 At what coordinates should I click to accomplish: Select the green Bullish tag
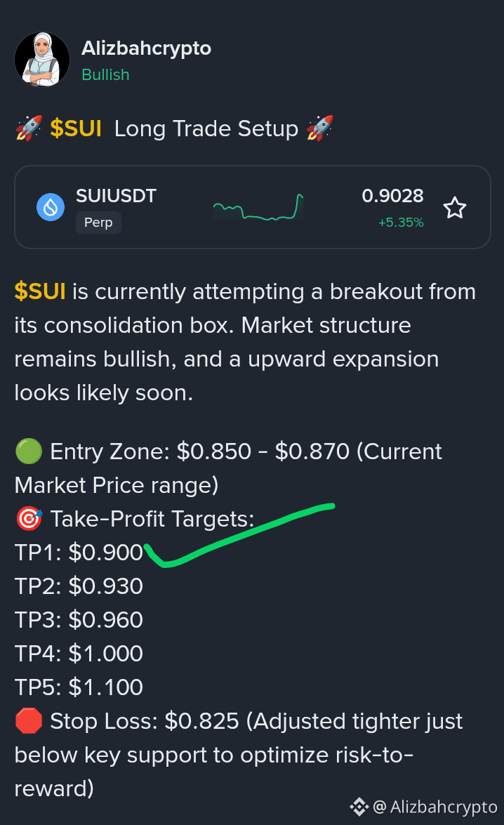pyautogui.click(x=105, y=74)
